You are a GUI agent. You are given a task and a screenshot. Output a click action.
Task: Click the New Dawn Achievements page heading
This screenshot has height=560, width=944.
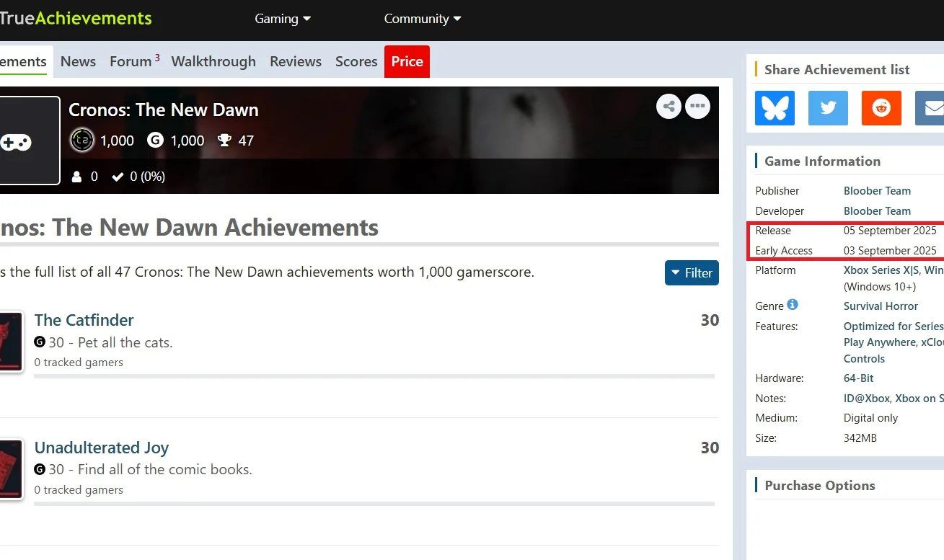(189, 228)
